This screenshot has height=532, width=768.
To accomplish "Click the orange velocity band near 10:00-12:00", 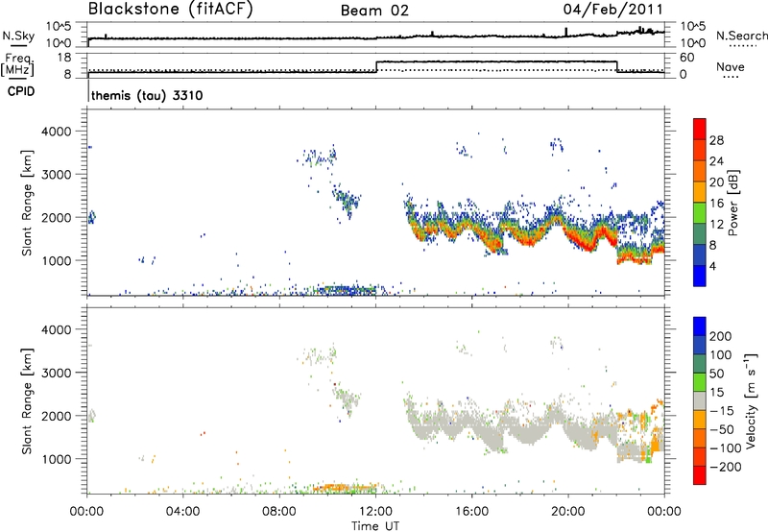I will tap(345, 488).
